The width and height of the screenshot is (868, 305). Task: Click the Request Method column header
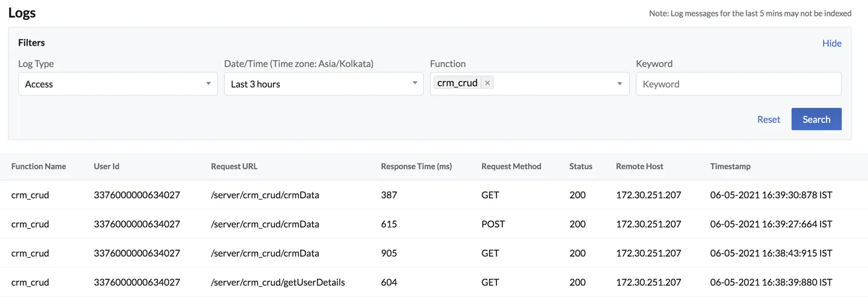pos(511,166)
